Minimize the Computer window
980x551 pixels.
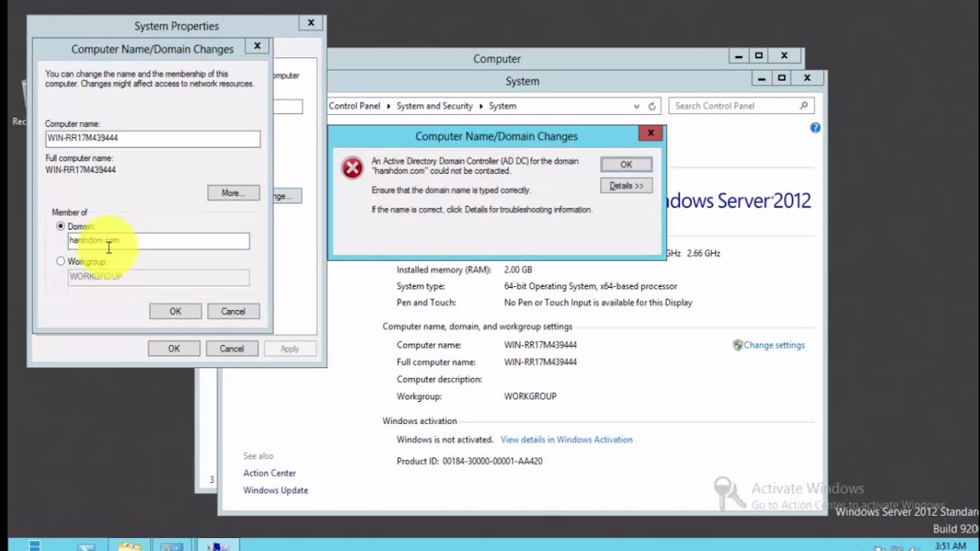(x=738, y=56)
